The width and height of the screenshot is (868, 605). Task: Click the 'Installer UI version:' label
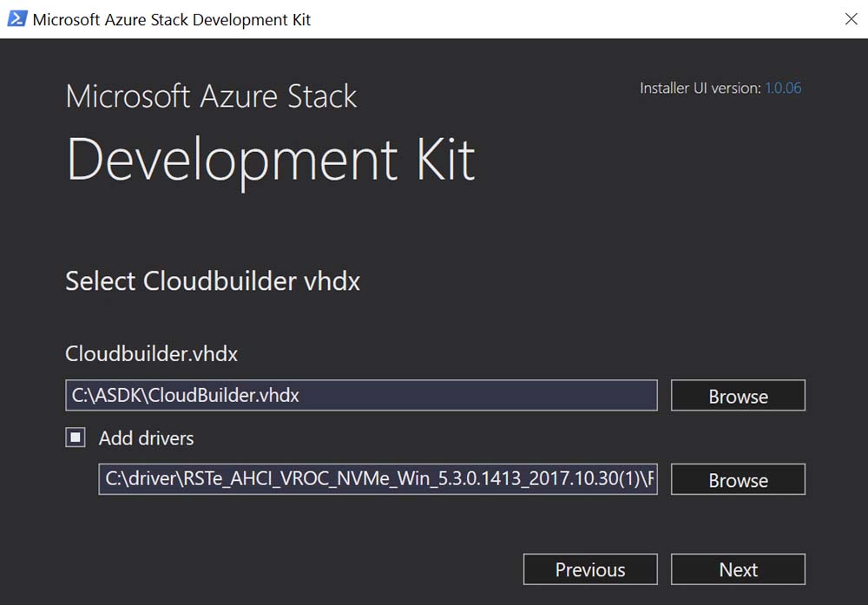tap(700, 88)
